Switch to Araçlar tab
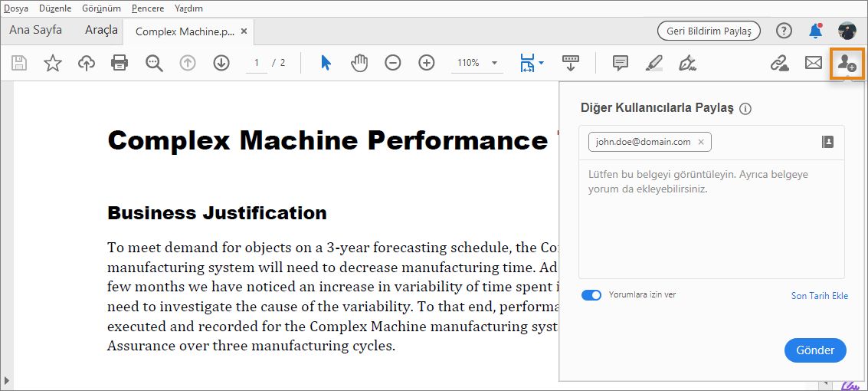868x391 pixels. pos(101,30)
